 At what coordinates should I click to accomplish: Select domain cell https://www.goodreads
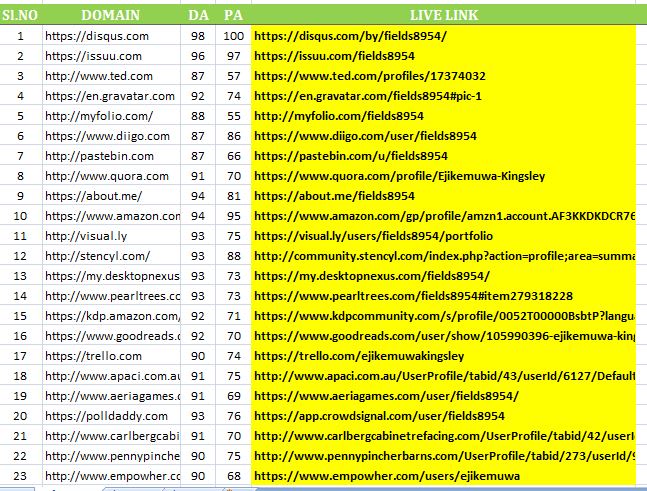pos(111,336)
